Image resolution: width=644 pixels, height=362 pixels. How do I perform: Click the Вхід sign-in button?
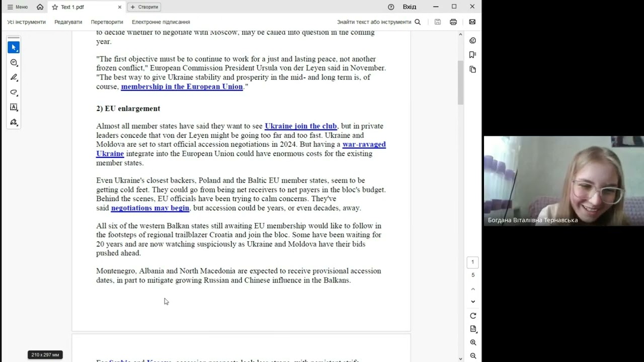[410, 7]
